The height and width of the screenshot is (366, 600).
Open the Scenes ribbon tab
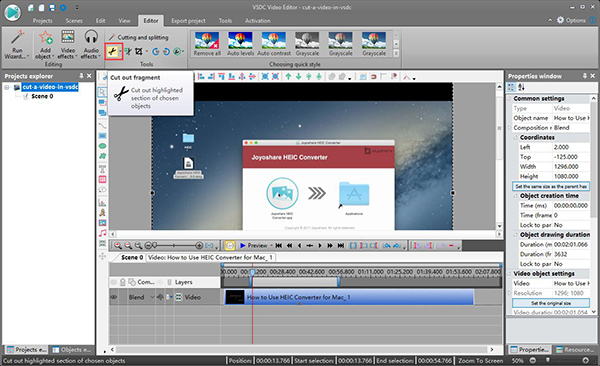(74, 21)
